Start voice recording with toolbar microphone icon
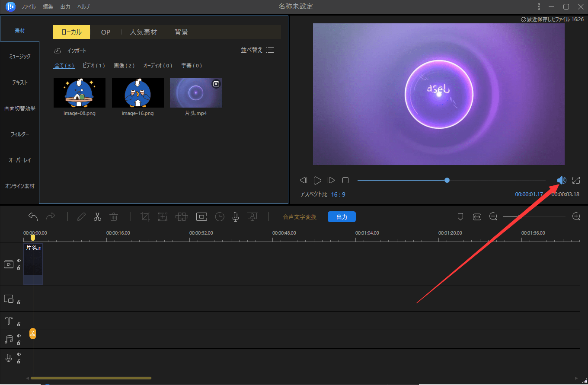 pos(236,217)
